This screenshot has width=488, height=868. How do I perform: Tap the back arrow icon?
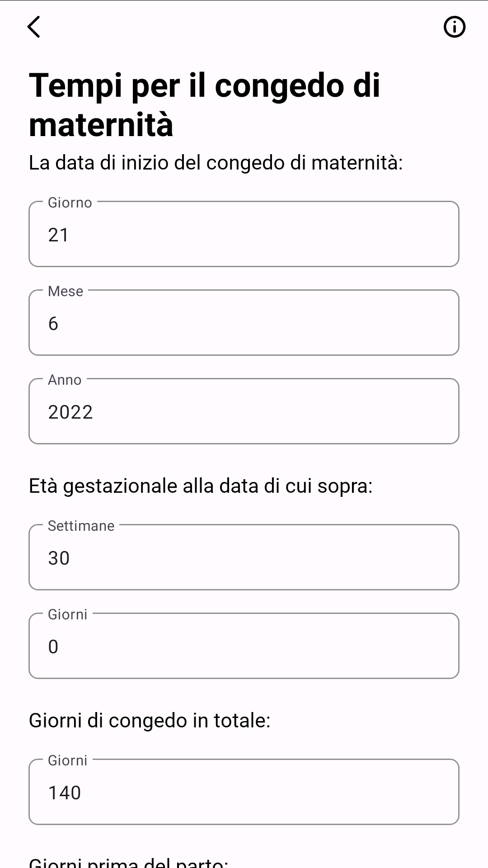[34, 27]
